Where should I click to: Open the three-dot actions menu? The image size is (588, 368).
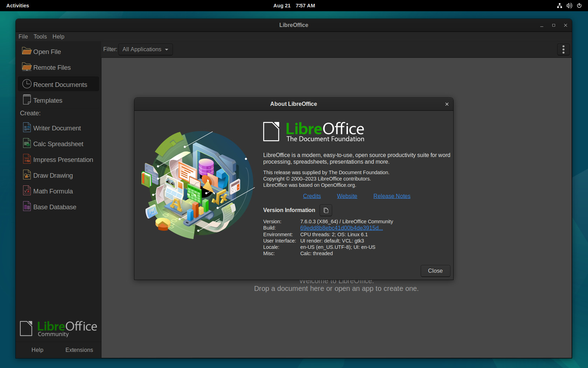[x=563, y=49]
